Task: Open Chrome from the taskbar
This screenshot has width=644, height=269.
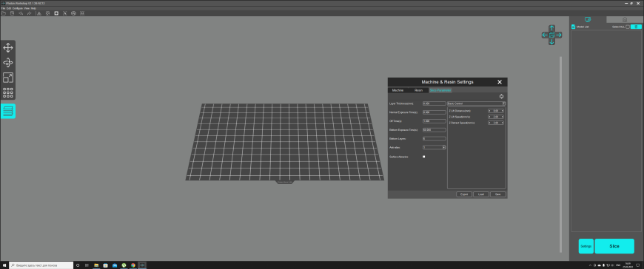Action: [x=133, y=265]
